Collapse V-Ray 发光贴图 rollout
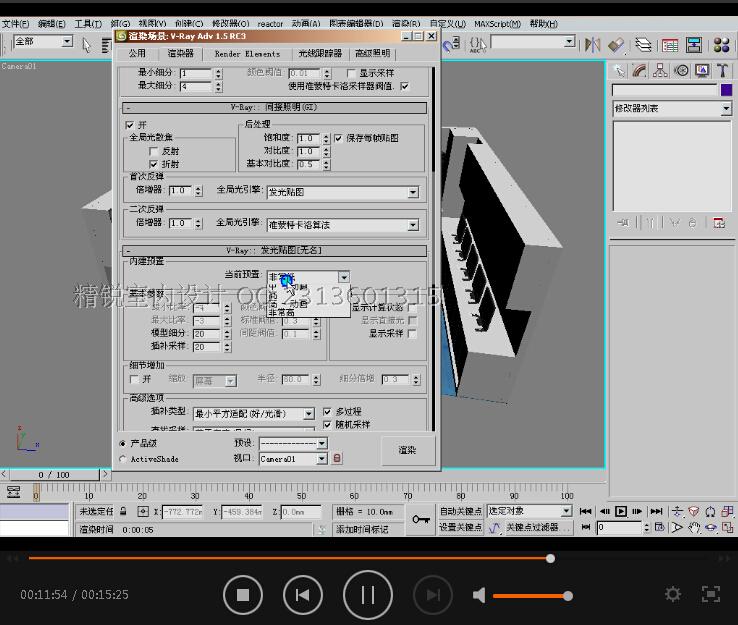The height and width of the screenshot is (625, 738). point(274,251)
